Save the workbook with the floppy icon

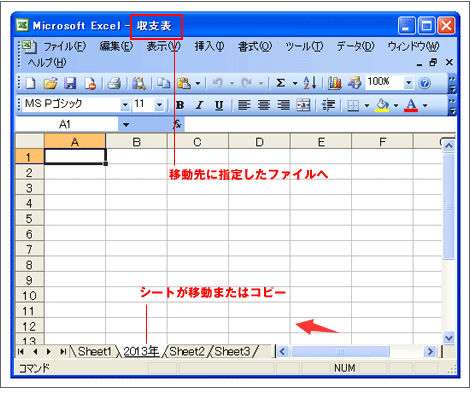(x=70, y=83)
